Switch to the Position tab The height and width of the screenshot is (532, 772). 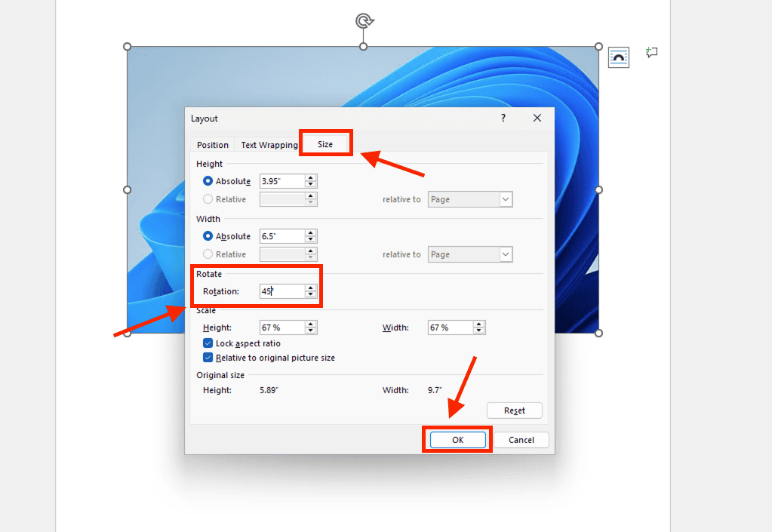(x=213, y=145)
